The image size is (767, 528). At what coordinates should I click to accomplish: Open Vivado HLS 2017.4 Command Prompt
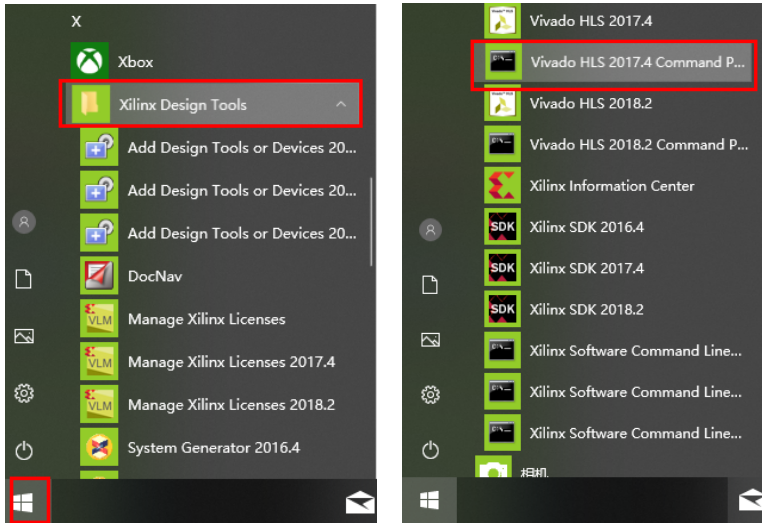[614, 62]
